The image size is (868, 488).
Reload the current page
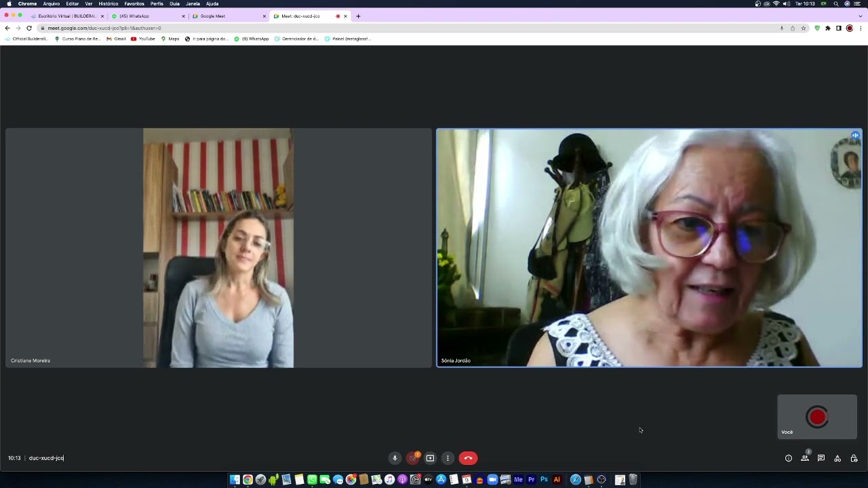(29, 28)
